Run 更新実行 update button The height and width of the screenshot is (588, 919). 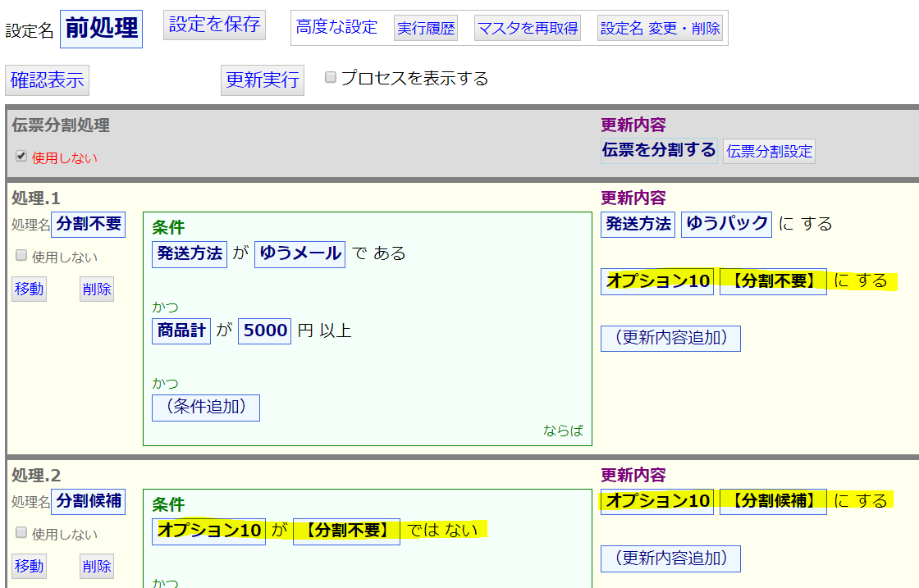tap(263, 80)
